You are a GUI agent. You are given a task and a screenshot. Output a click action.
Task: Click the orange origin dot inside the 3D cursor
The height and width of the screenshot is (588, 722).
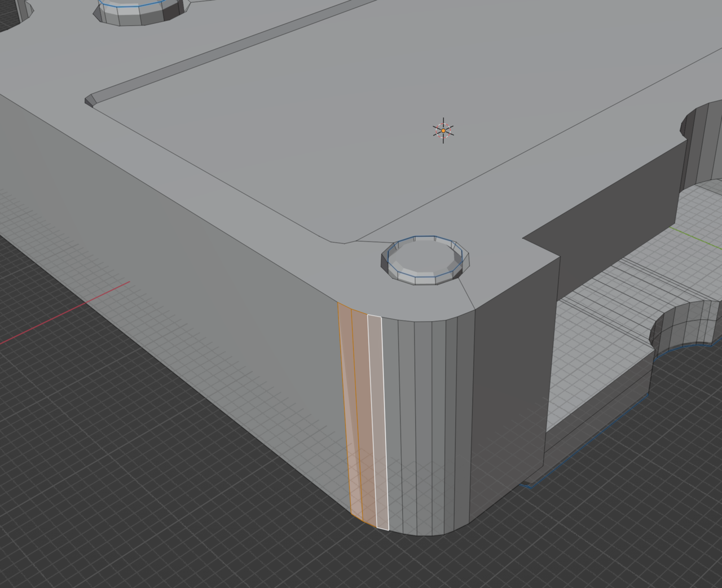click(x=443, y=131)
